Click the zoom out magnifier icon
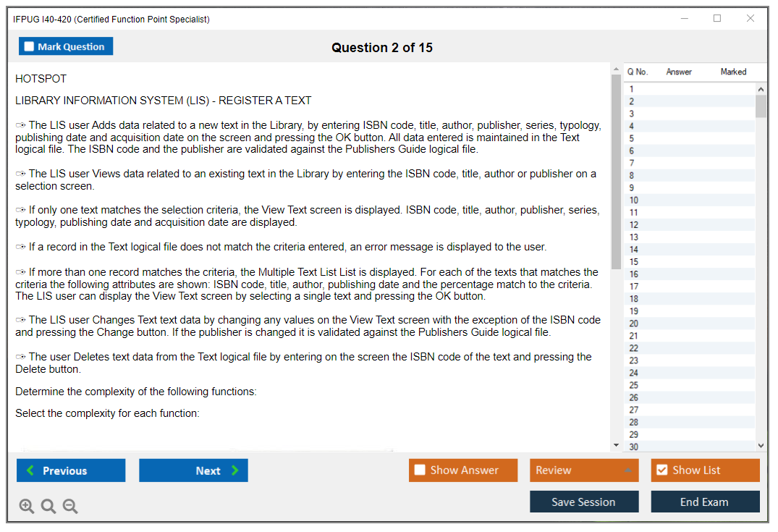The height and width of the screenshot is (532, 778). (70, 506)
